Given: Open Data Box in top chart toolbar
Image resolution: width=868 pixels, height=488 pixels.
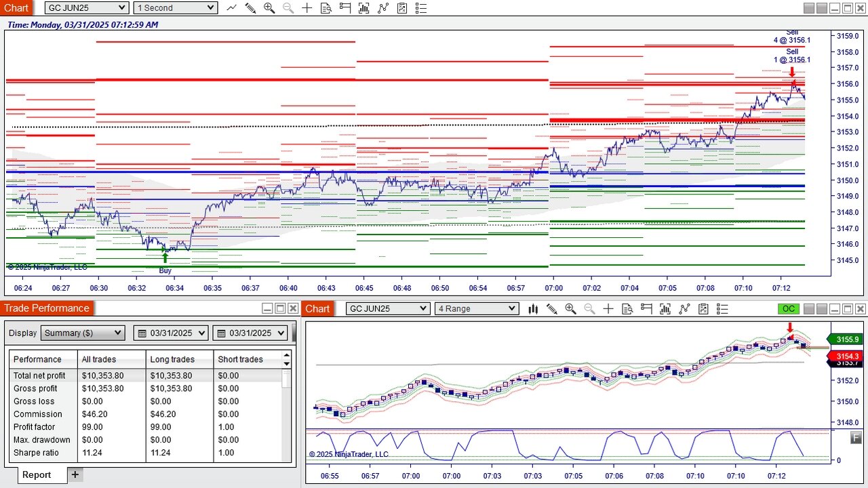Looking at the screenshot, I should [x=326, y=8].
